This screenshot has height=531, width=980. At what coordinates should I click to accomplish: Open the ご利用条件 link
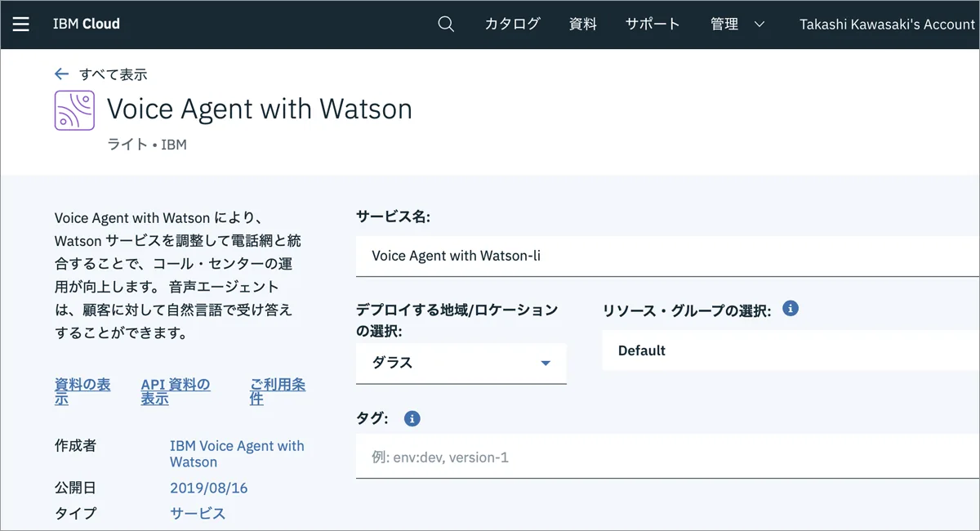click(x=278, y=392)
